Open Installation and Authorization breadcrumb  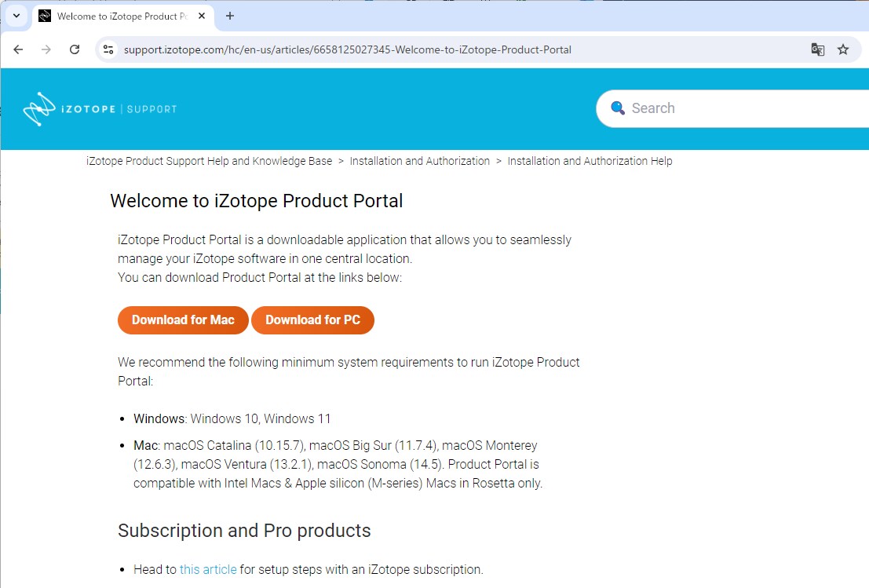pos(419,161)
